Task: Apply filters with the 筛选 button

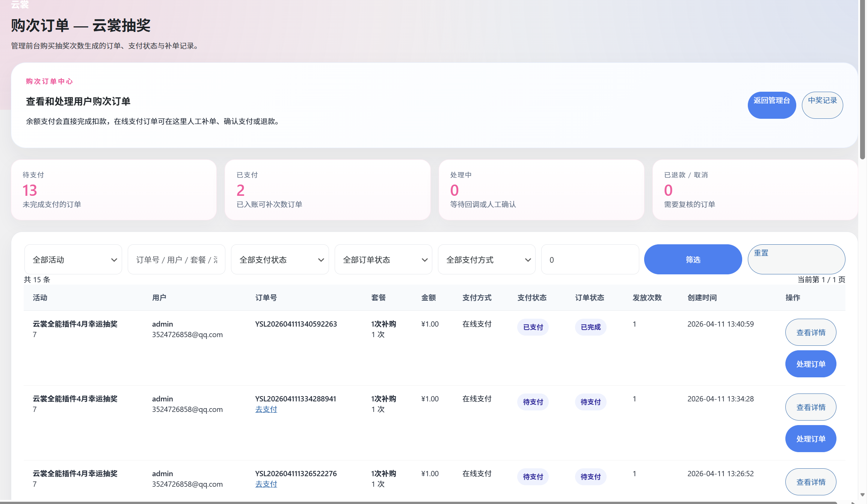Action: (x=693, y=260)
